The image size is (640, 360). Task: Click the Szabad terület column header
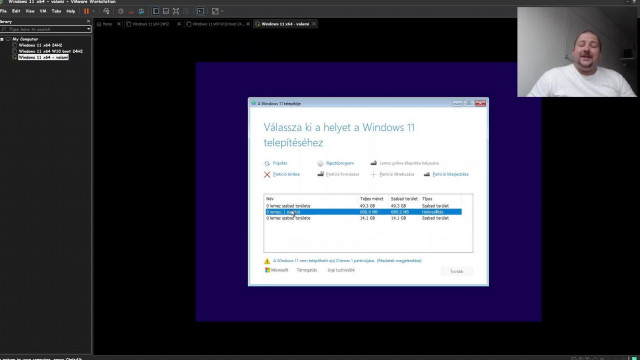404,199
